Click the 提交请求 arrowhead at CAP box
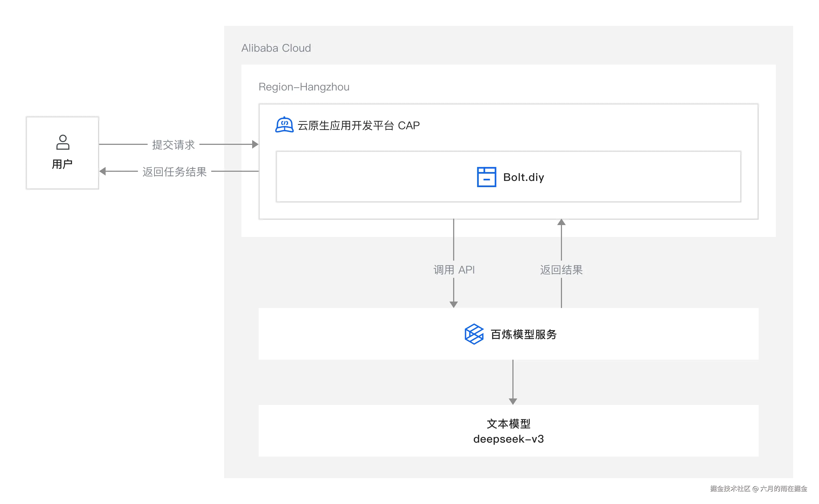 point(255,144)
